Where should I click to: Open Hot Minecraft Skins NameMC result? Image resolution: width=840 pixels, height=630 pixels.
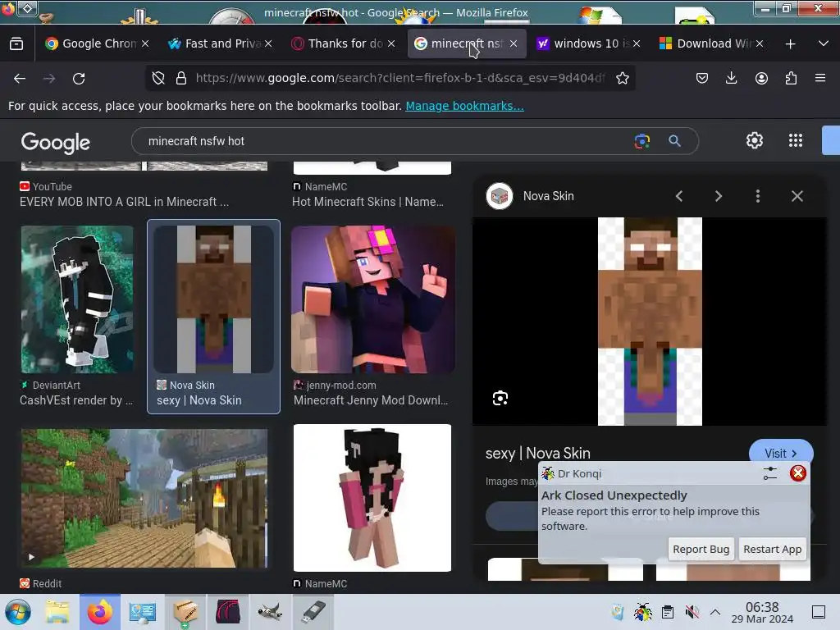367,202
